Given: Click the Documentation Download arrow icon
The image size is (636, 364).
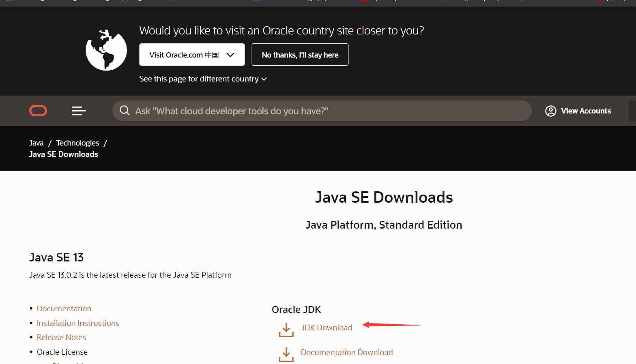Looking at the screenshot, I should pos(286,354).
